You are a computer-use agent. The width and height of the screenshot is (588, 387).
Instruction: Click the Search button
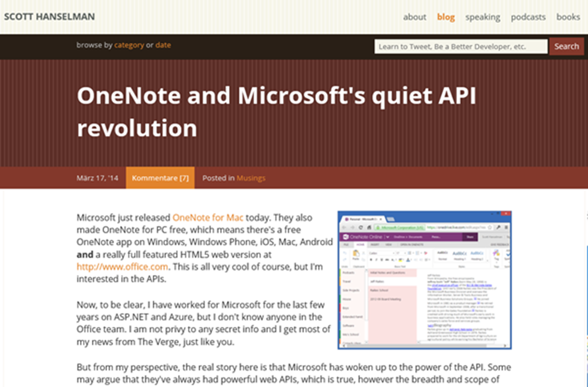point(566,46)
